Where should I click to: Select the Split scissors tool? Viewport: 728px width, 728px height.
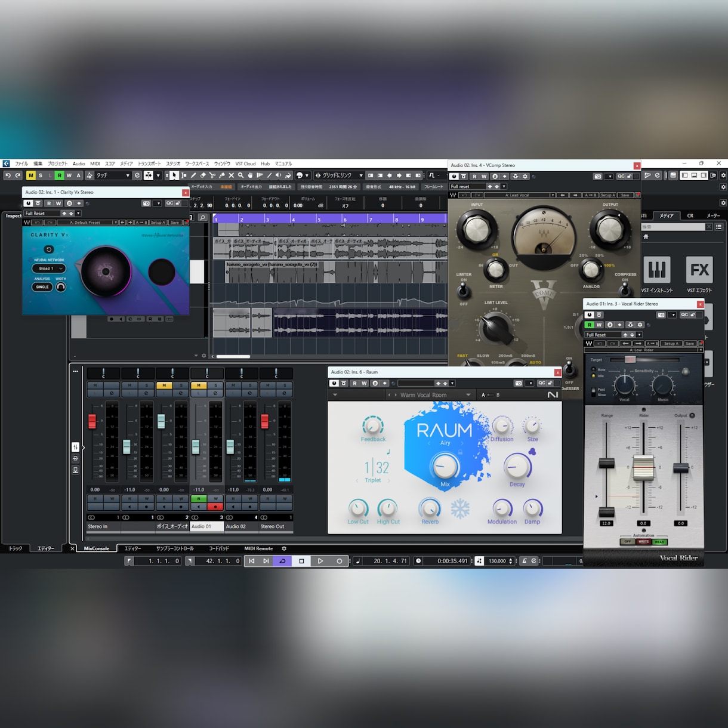pyautogui.click(x=212, y=175)
